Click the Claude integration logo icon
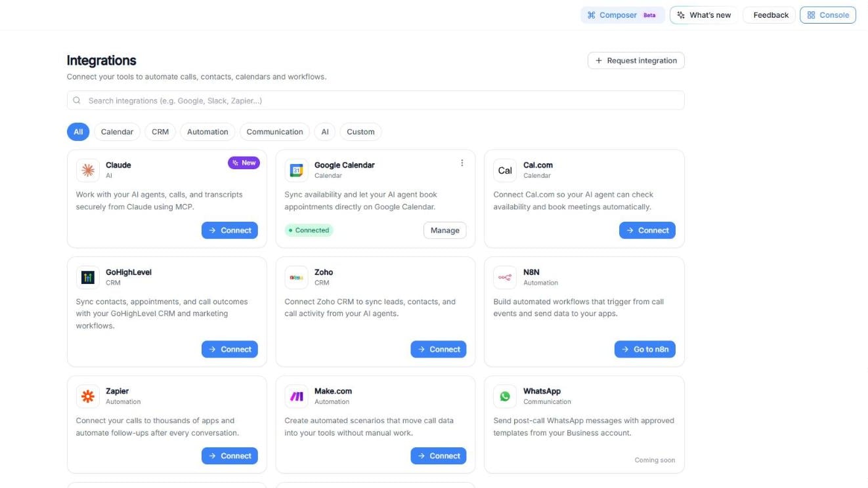Viewport: 868px width, 488px height. (88, 171)
